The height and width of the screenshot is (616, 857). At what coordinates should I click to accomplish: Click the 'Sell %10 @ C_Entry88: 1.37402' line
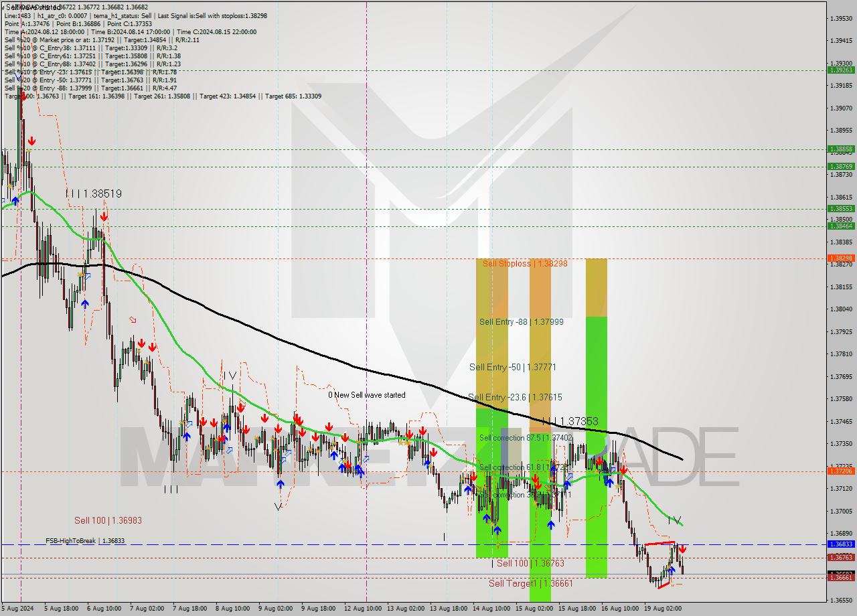coord(92,64)
